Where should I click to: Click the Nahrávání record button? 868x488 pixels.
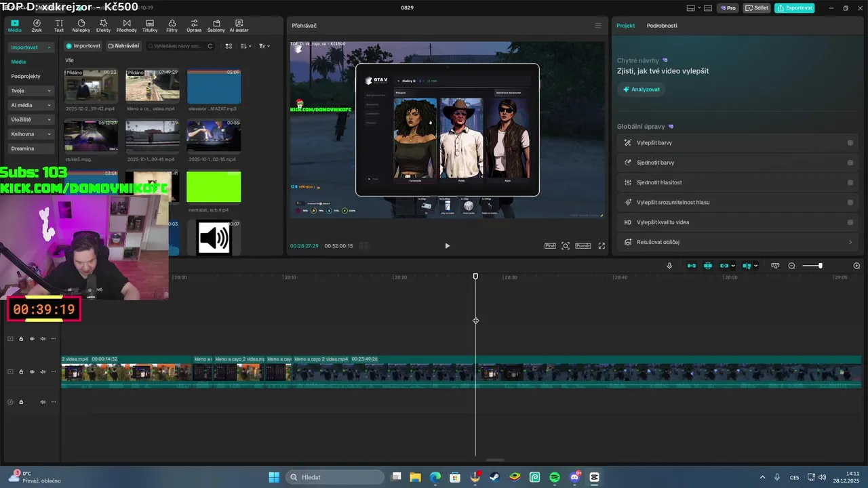click(123, 46)
